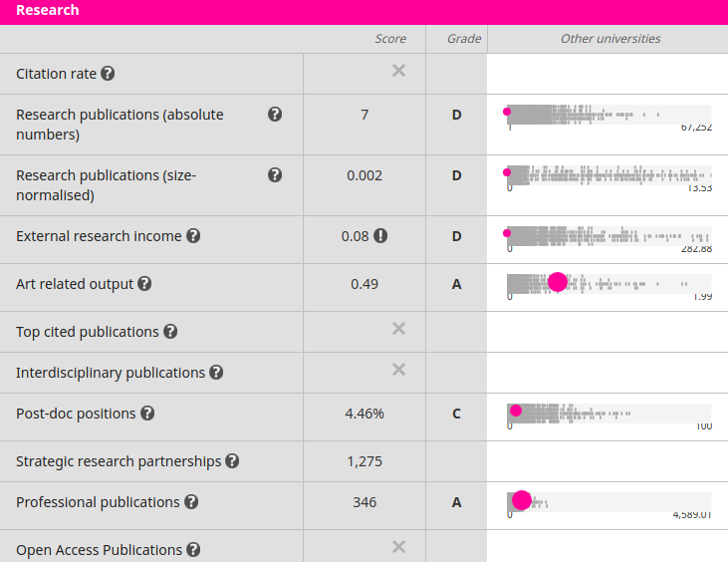Viewport: 728px width, 562px height.
Task: Click pink marker on Art related output chart
Action: [x=558, y=282]
